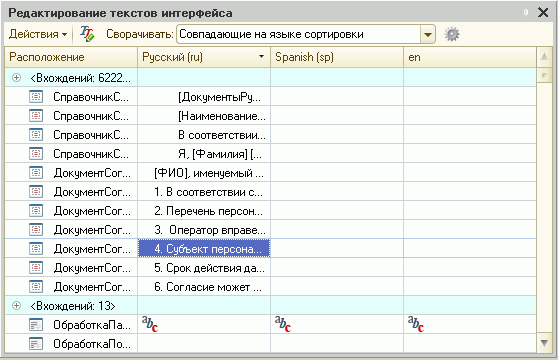Click the pin icon in title bar
Viewport: 558px width, 360px height.
[x=526, y=13]
